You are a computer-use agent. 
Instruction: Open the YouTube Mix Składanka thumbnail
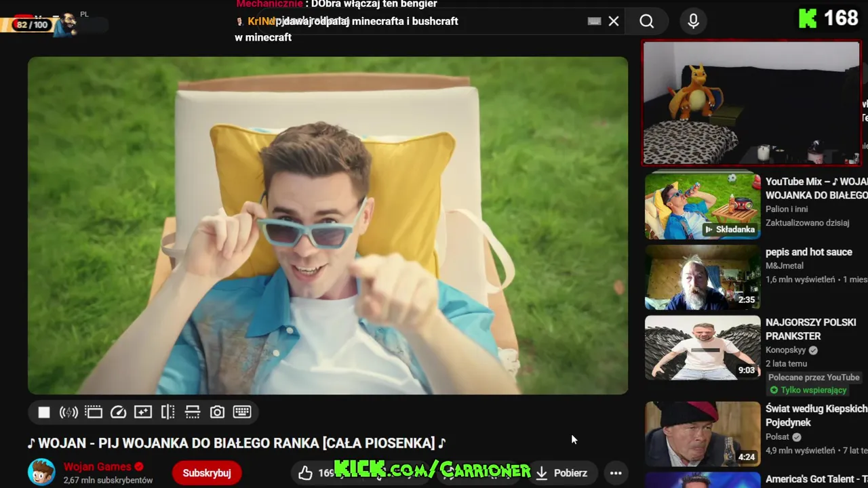click(x=703, y=205)
